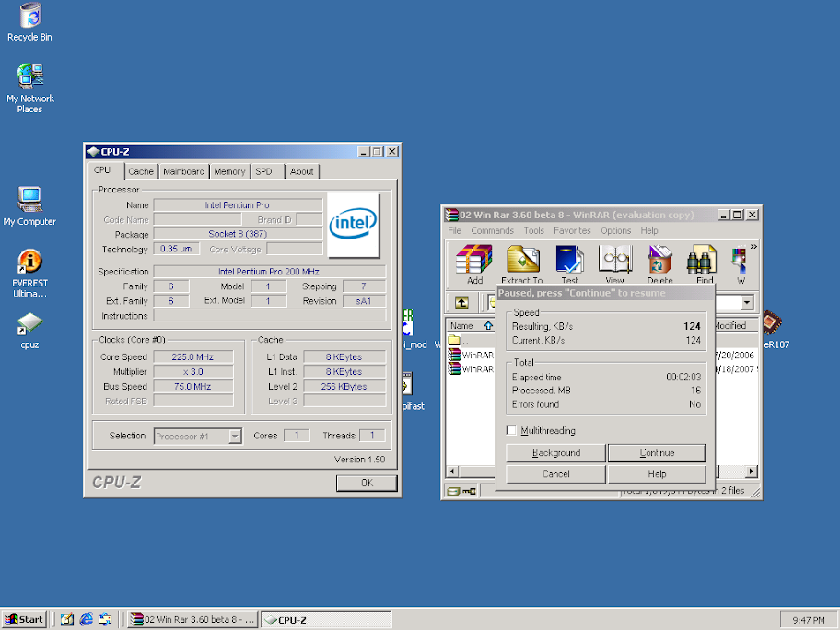840x630 pixels.
Task: Click the Wizard icon in WinRAR toolbar
Action: tap(740, 264)
